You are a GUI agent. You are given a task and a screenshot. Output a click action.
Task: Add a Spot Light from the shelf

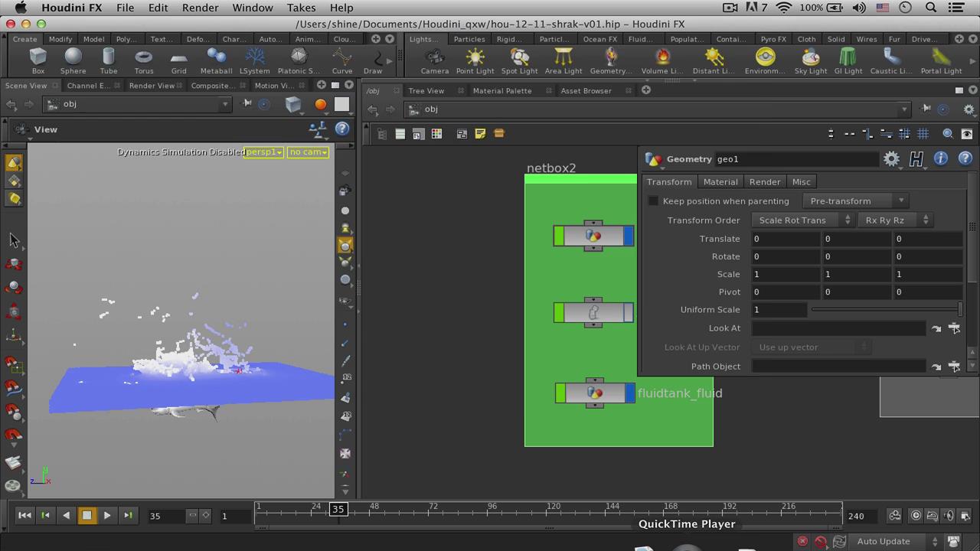[519, 60]
